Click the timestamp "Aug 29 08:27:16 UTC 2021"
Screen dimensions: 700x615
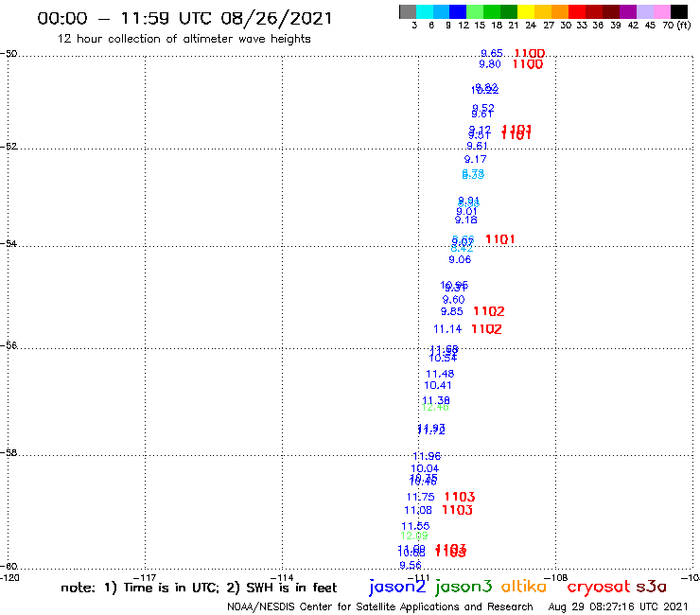tap(619, 607)
